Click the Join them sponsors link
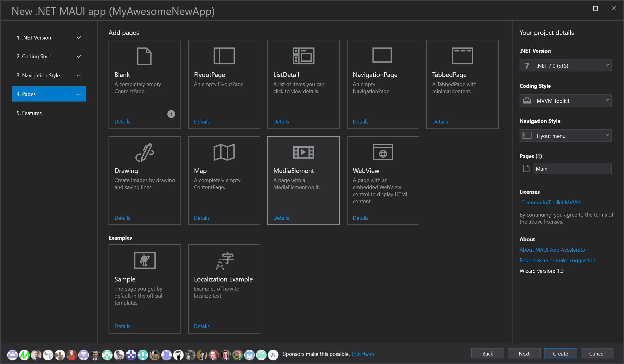Viewport: 624px width, 364px height. 362,354
